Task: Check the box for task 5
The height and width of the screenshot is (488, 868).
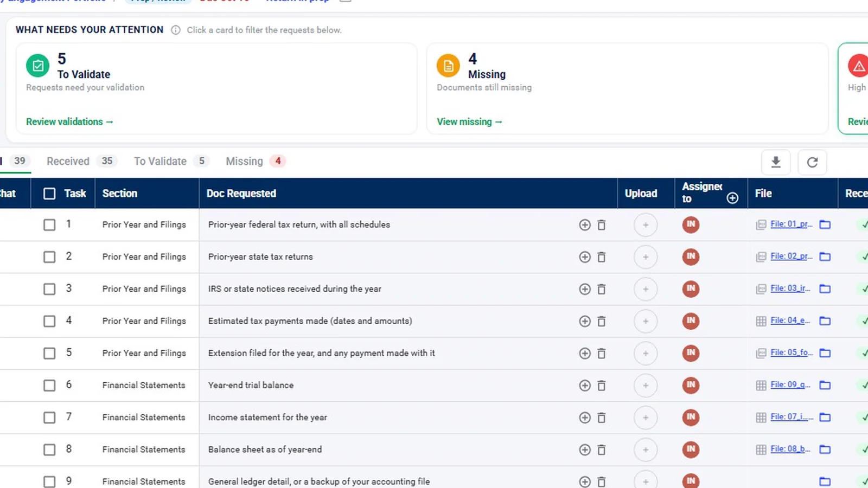Action: [49, 353]
